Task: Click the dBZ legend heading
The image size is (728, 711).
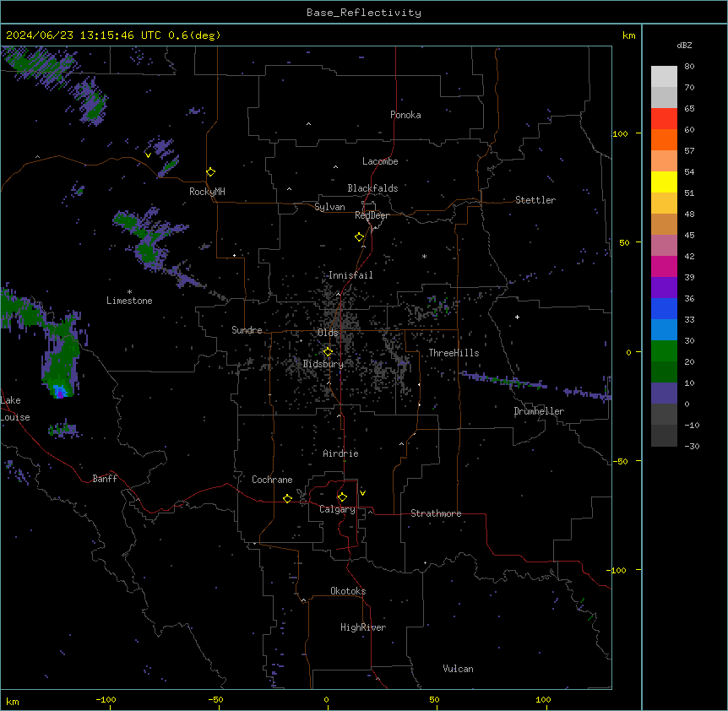Action: pyautogui.click(x=684, y=46)
